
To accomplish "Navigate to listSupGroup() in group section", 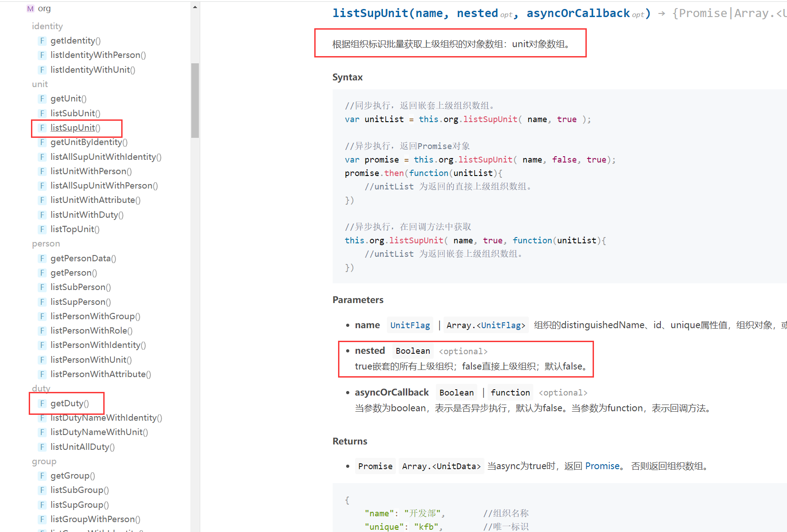I will (79, 505).
